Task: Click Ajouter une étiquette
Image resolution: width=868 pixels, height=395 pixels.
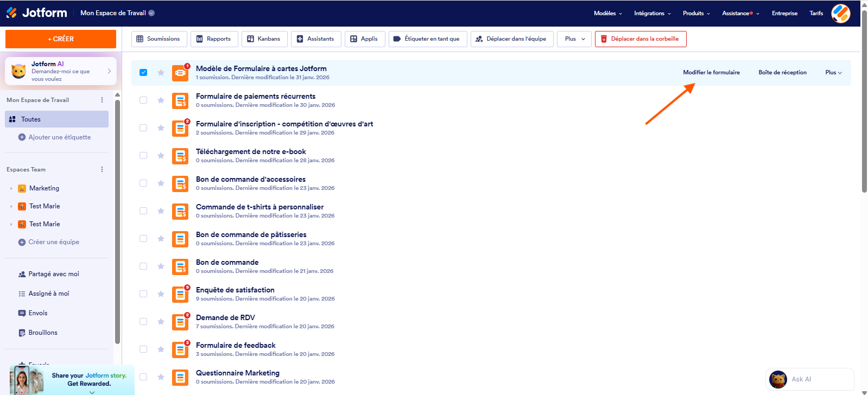Action: tap(54, 137)
